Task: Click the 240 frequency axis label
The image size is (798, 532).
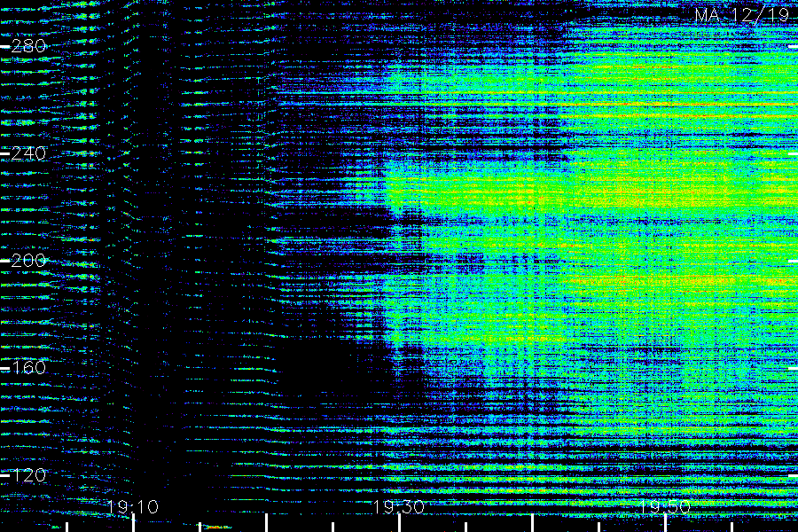Action: tap(28, 153)
